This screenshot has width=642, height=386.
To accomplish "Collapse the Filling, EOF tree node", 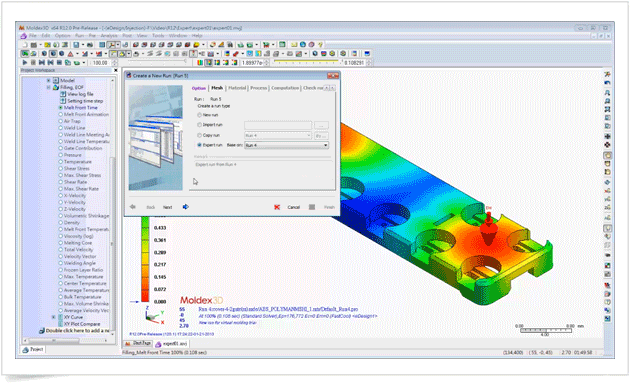I will pyautogui.click(x=48, y=87).
